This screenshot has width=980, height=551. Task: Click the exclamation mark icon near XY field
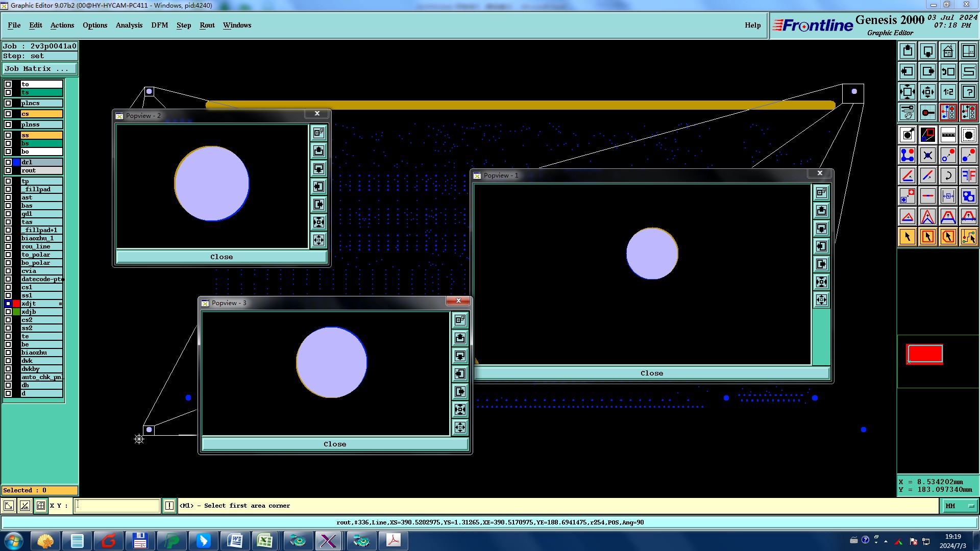pyautogui.click(x=169, y=506)
